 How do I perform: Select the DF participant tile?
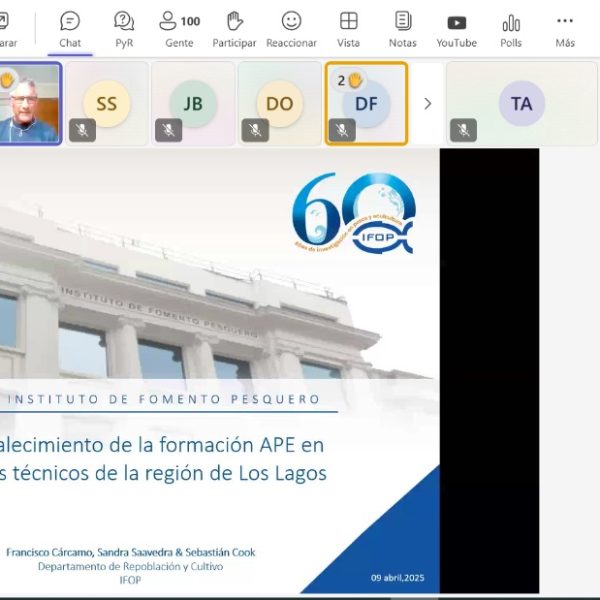[x=366, y=104]
